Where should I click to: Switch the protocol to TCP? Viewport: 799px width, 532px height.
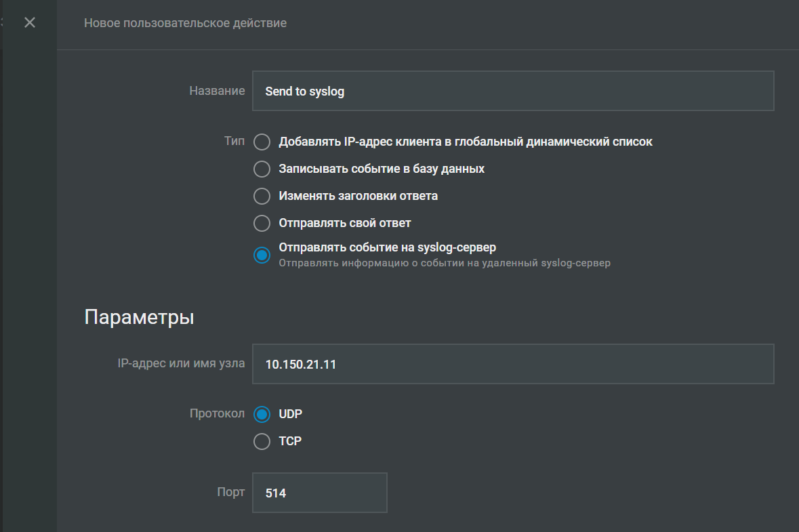pyautogui.click(x=262, y=441)
